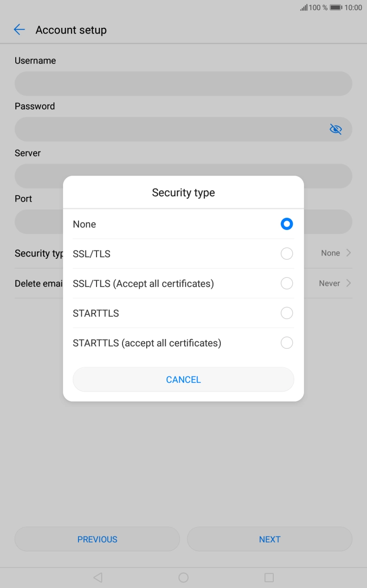Open recent apps square button
367x588 pixels.
point(269,577)
